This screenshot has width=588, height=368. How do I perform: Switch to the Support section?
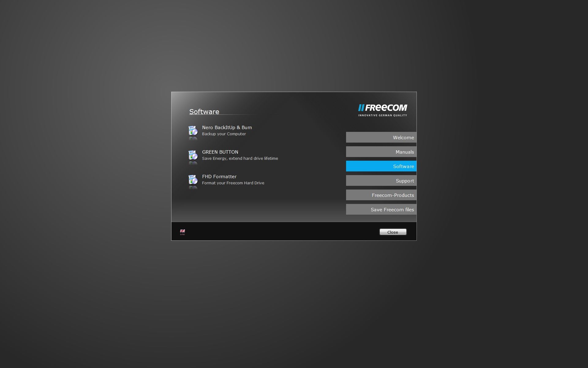[x=381, y=181]
